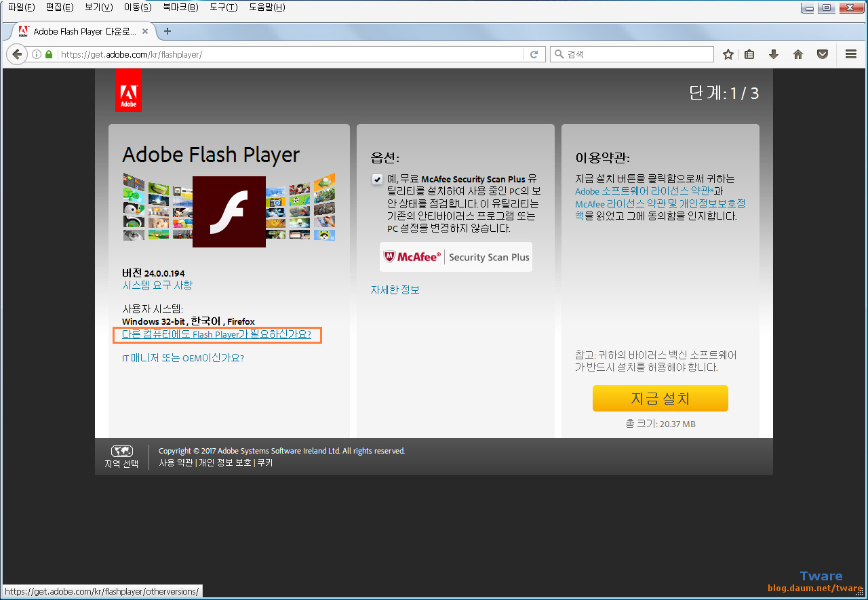Click the 단계: 1 / 3 step text
Viewport: 868px width, 600px height.
pyautogui.click(x=724, y=94)
